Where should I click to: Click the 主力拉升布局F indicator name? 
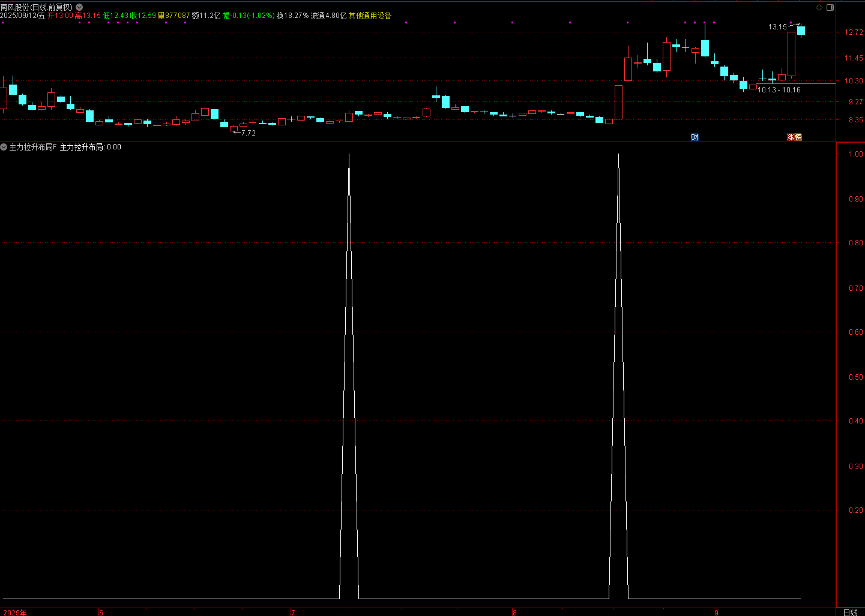(x=33, y=147)
